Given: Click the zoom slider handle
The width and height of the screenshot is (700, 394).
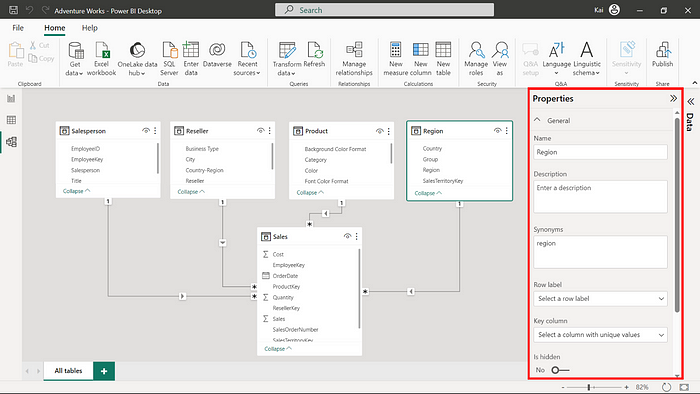Looking at the screenshot, I should tap(589, 387).
